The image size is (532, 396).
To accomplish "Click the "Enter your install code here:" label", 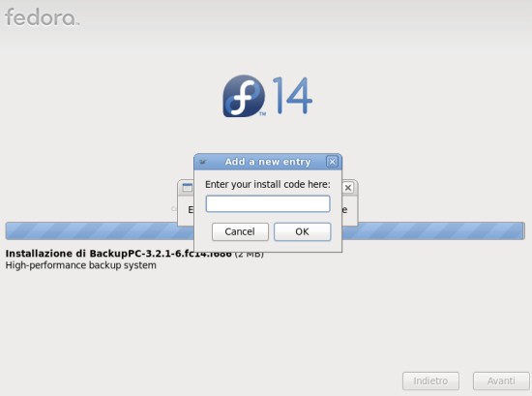I will (268, 184).
